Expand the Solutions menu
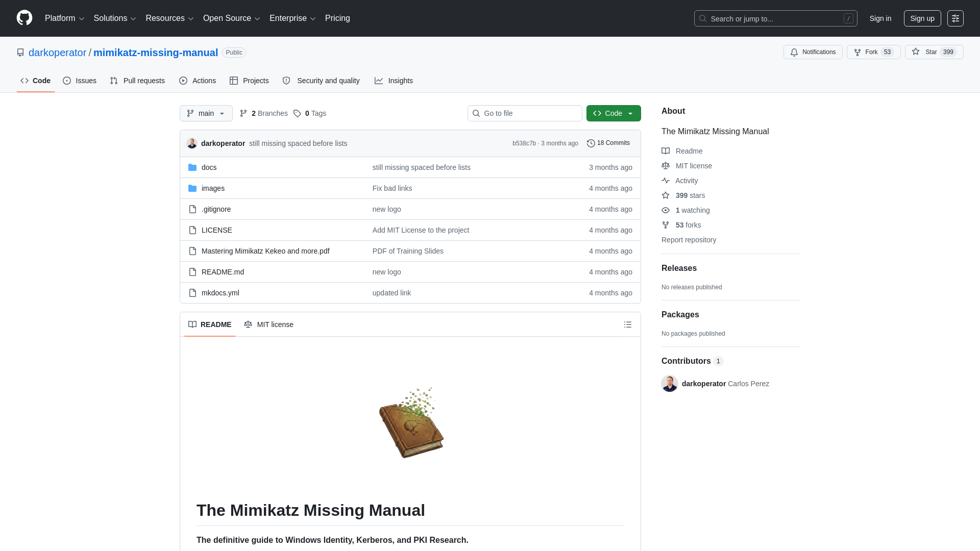Screen dimensions: 980x551 [x=115, y=18]
